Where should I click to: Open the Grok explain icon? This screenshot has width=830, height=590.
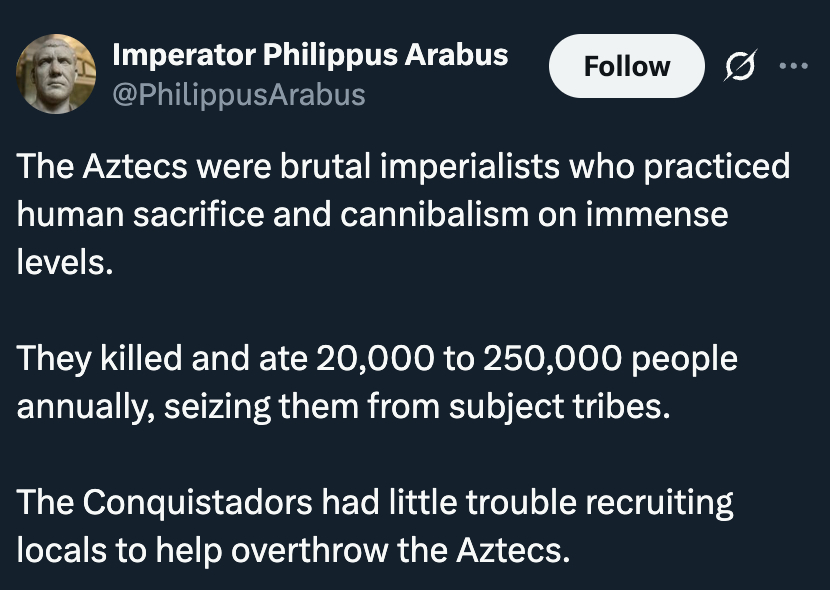[740, 67]
